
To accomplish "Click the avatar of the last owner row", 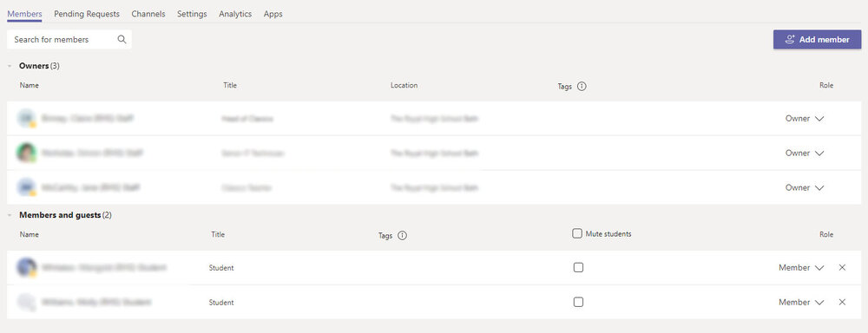I will [x=27, y=187].
